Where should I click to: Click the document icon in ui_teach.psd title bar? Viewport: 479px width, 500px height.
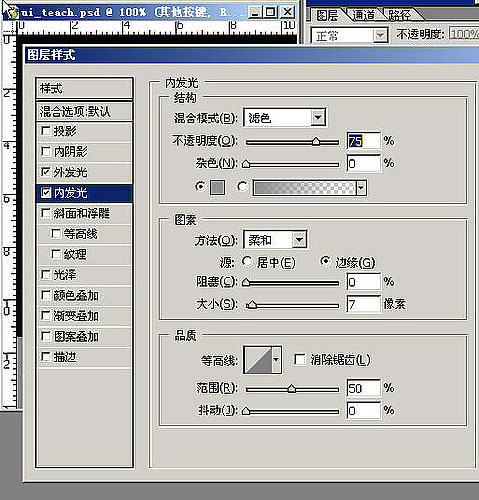click(x=12, y=13)
